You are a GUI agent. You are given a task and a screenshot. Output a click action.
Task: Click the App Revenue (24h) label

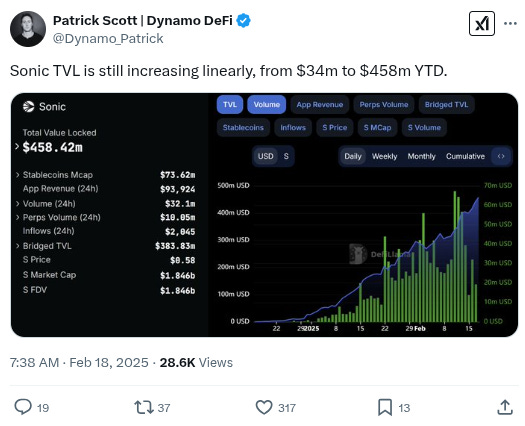click(61, 189)
